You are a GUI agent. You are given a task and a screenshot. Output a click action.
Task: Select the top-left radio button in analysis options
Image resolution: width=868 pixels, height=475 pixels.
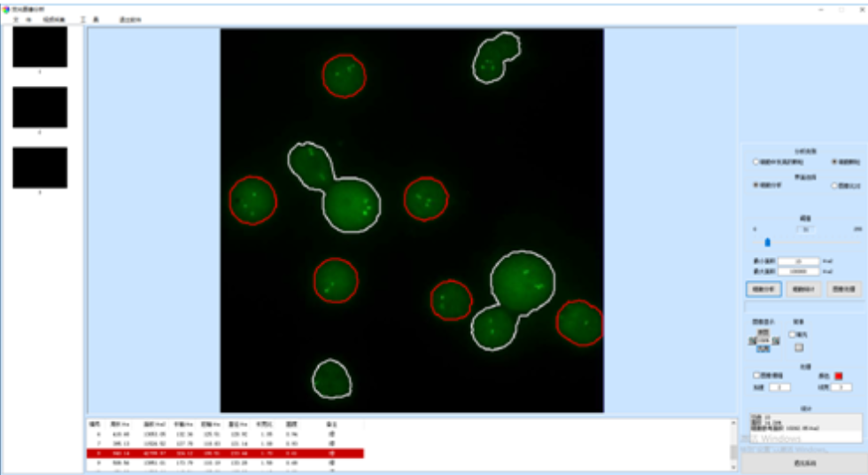tap(756, 162)
